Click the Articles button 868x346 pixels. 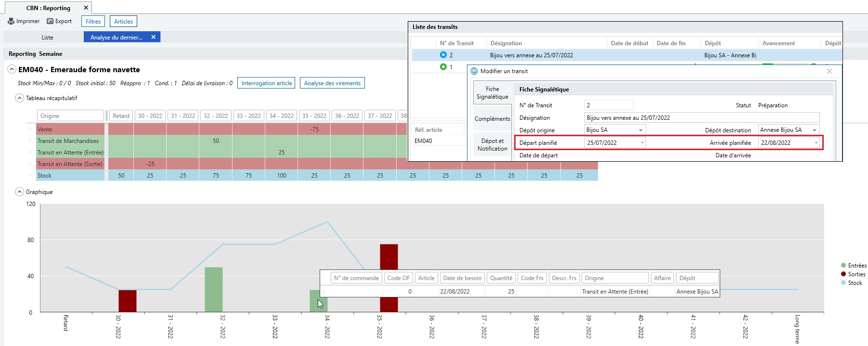click(x=124, y=21)
